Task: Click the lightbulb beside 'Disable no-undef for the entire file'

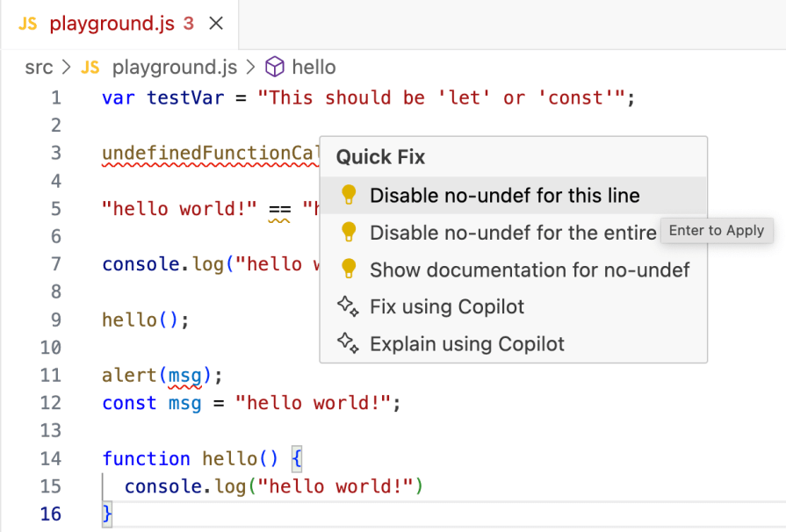Action: pos(350,233)
